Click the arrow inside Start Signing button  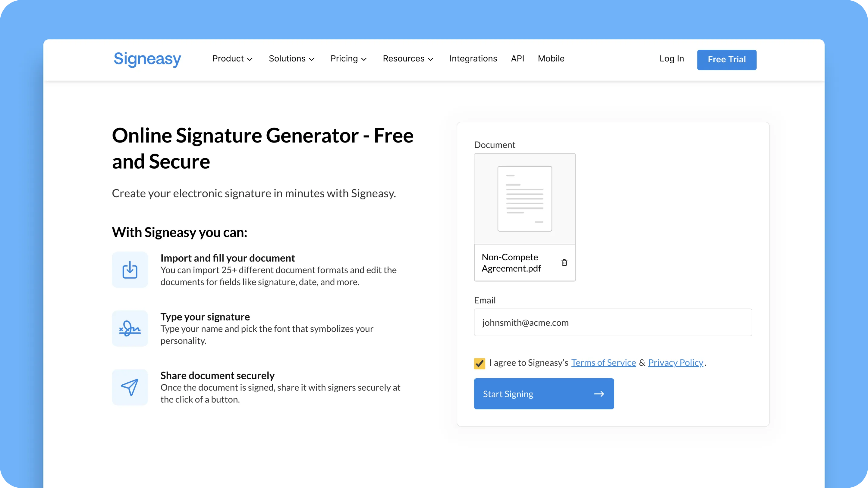coord(599,394)
